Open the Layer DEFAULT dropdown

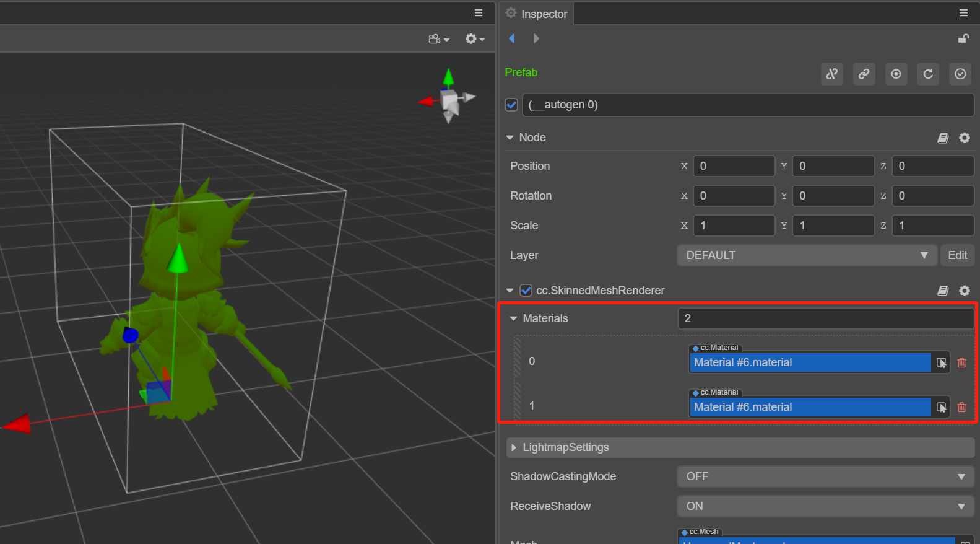807,255
